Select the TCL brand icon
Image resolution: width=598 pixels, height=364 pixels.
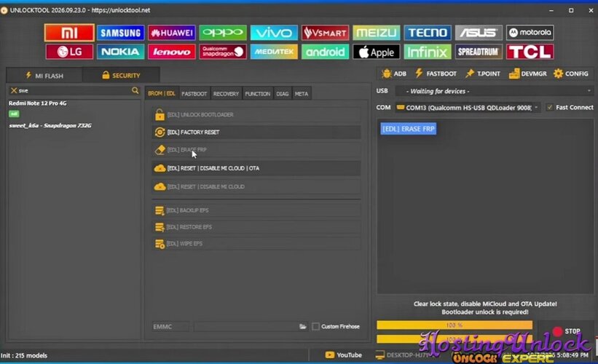(x=530, y=52)
